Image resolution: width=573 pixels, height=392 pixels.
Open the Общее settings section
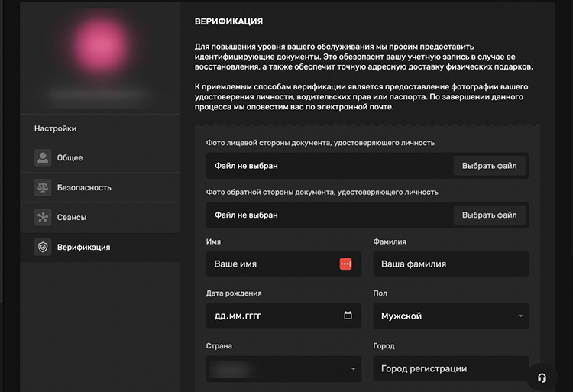coord(100,158)
